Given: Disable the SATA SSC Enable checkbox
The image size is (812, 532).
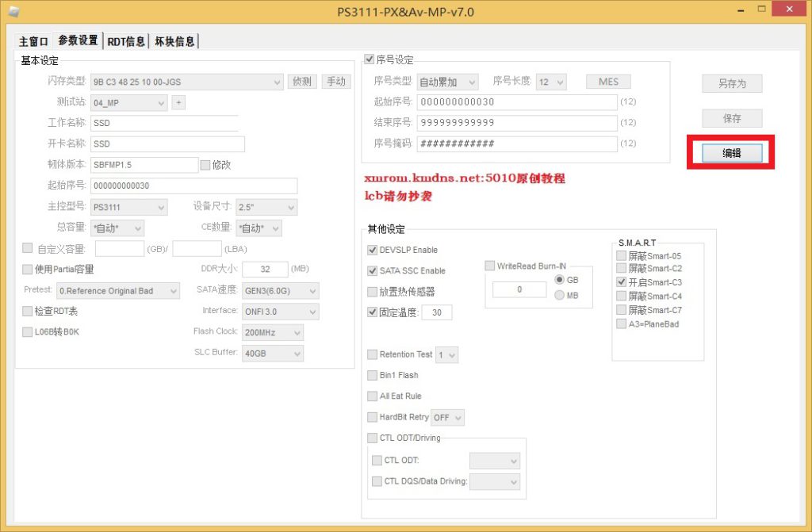Looking at the screenshot, I should click(x=373, y=270).
